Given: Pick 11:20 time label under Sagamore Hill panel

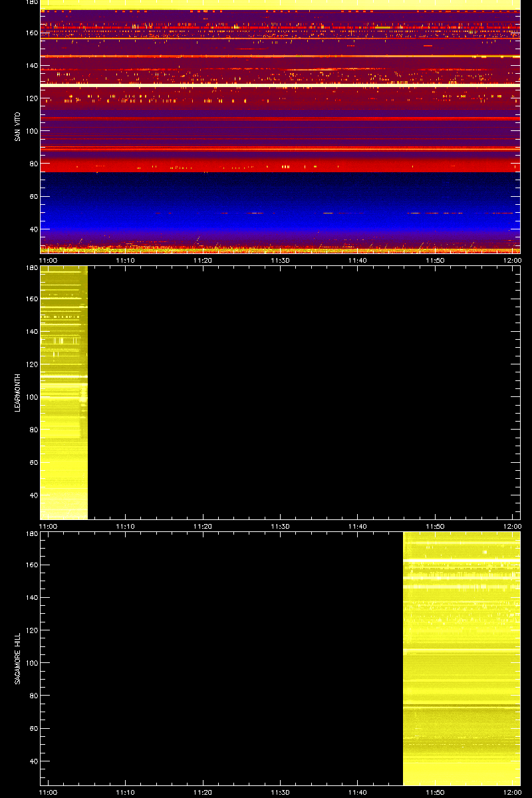Looking at the screenshot, I should tap(203, 793).
